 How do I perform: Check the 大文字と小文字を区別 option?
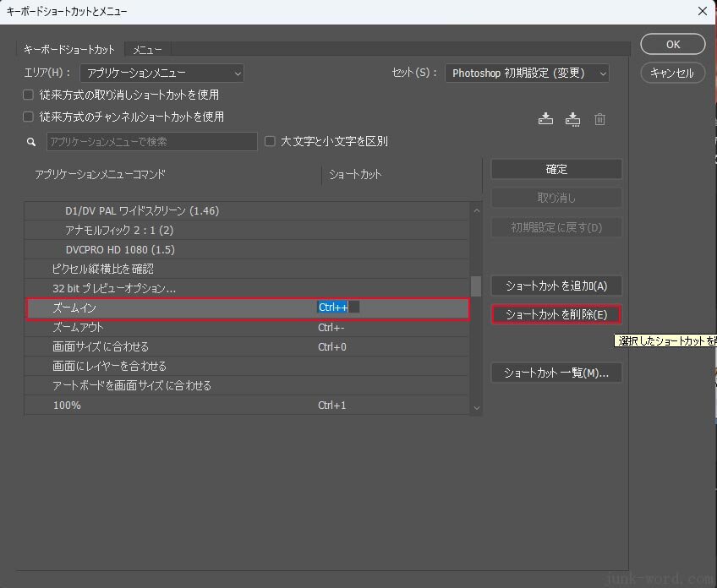pyautogui.click(x=271, y=141)
